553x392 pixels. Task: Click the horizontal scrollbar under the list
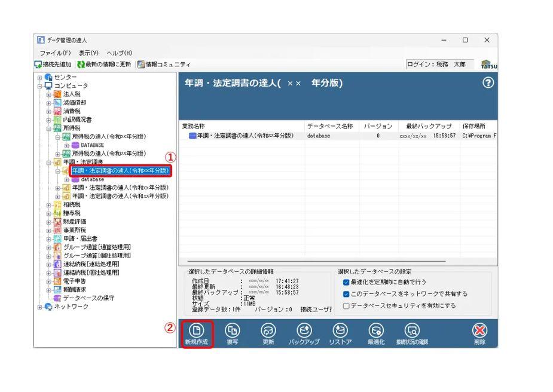(x=316, y=261)
